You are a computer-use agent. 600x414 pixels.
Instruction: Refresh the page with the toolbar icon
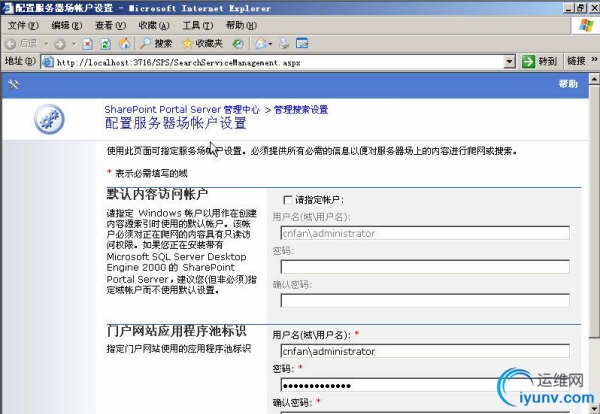click(x=106, y=44)
